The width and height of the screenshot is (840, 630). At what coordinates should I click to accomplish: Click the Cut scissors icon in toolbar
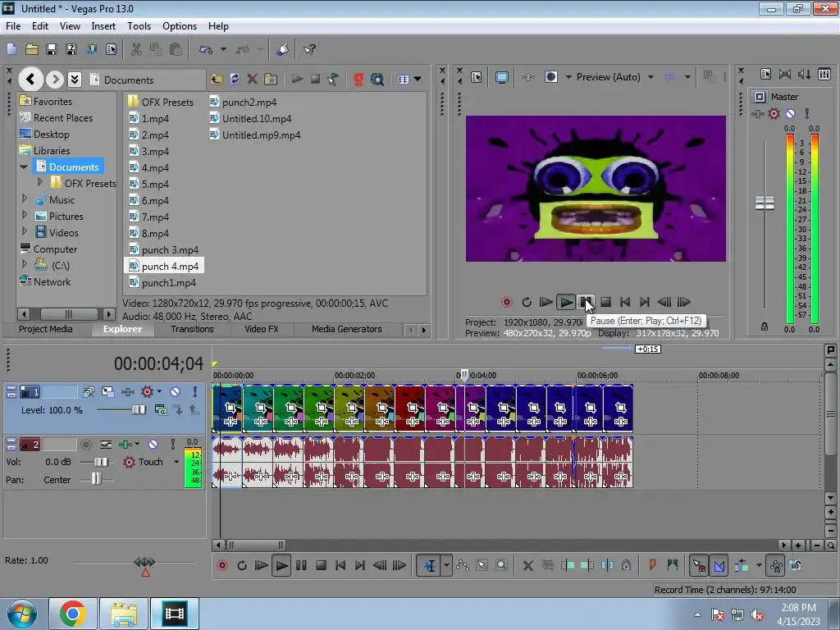click(x=136, y=49)
